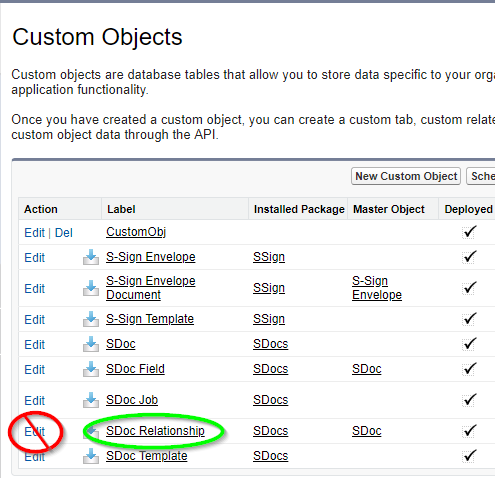The width and height of the screenshot is (495, 478).
Task: Open the SDoc Template object
Action: pos(147,456)
